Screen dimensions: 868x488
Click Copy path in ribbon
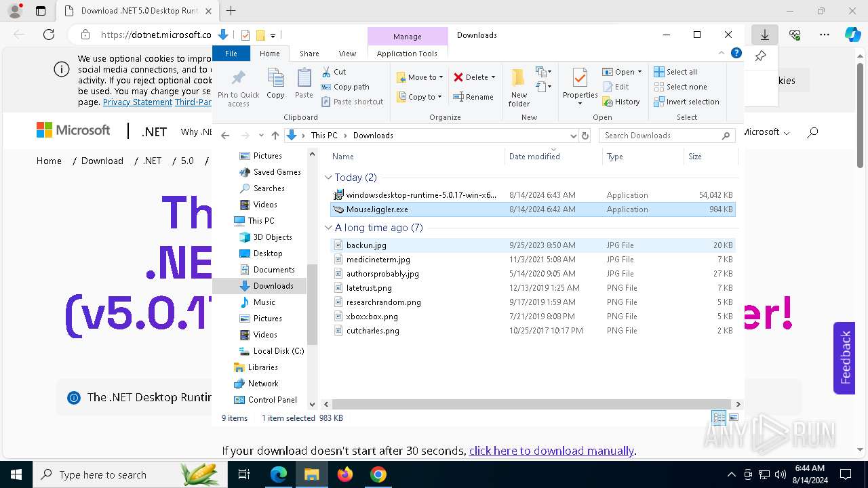click(x=345, y=87)
